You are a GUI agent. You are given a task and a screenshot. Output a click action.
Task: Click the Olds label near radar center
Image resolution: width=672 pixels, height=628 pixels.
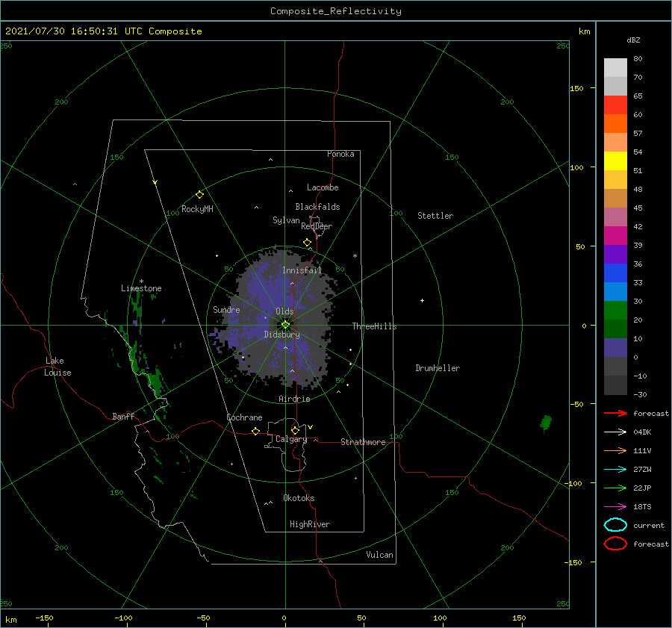coord(284,311)
